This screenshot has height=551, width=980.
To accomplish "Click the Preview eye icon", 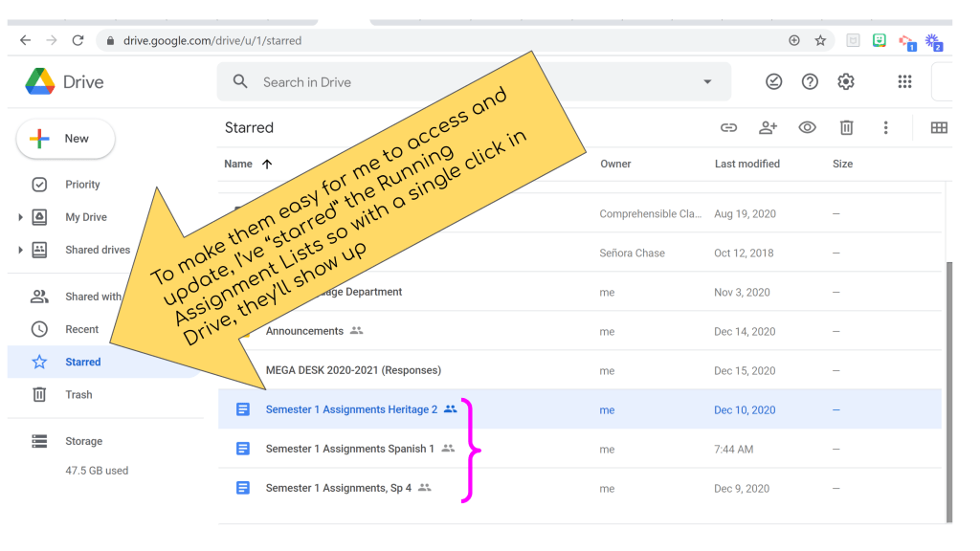I will [x=807, y=128].
